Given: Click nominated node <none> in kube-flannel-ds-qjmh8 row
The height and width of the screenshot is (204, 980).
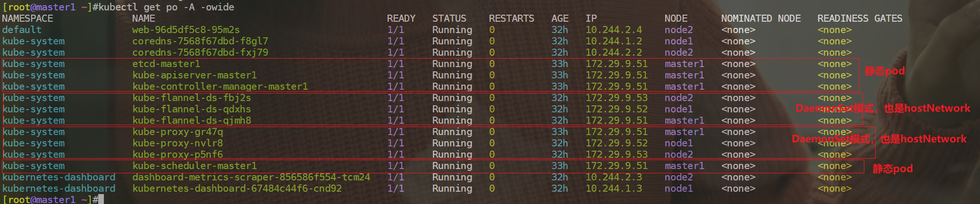Looking at the screenshot, I should [x=738, y=120].
